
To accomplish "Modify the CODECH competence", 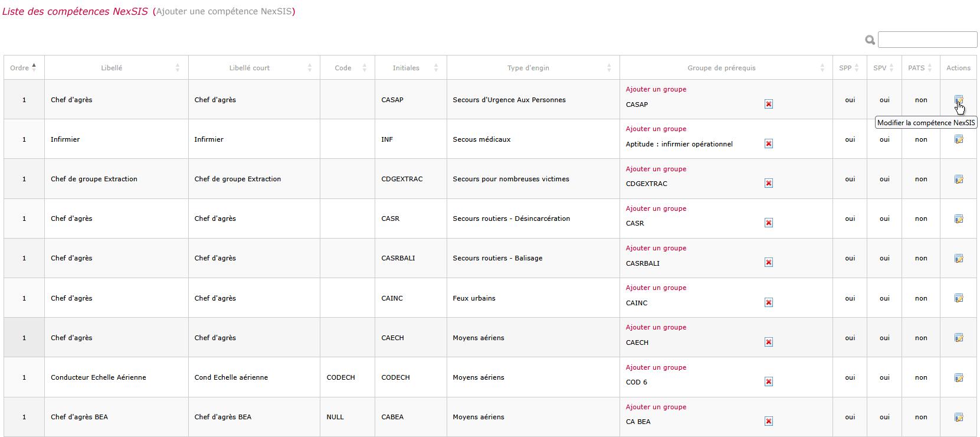I will 959,377.
